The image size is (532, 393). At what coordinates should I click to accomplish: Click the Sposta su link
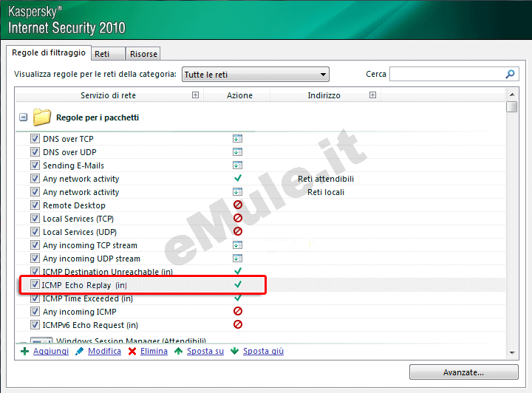coord(205,352)
